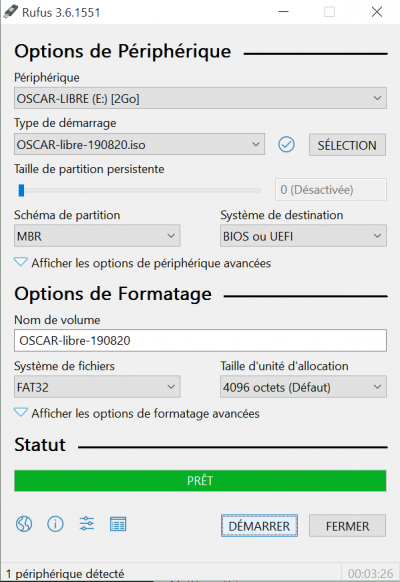This screenshot has width=400, height=582.
Task: Click the DÉMARRER button
Action: 259,526
